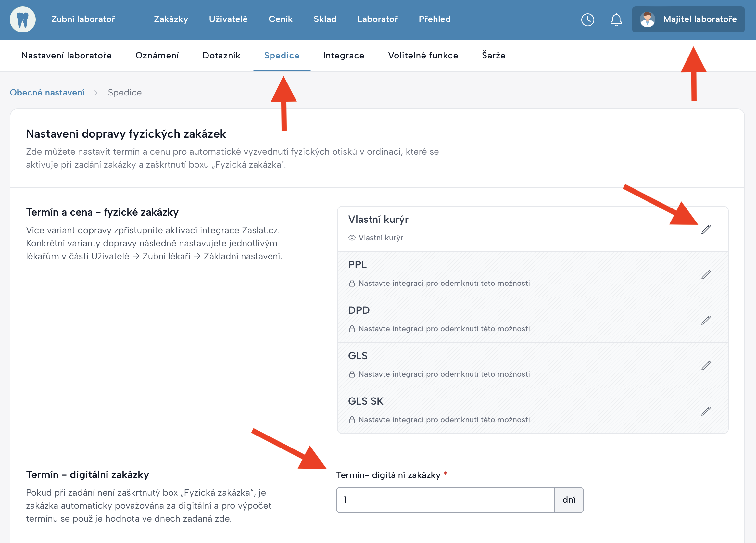756x543 pixels.
Task: Open the Ceník menu item
Action: [x=280, y=19]
